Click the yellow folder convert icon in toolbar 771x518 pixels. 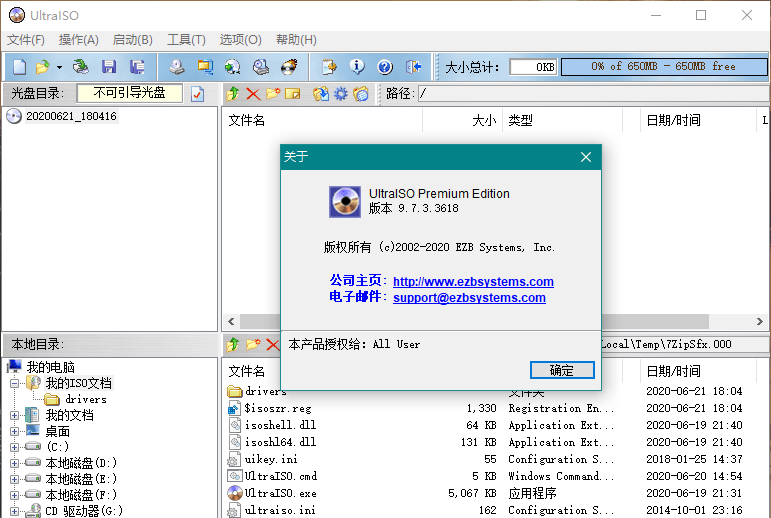205,66
